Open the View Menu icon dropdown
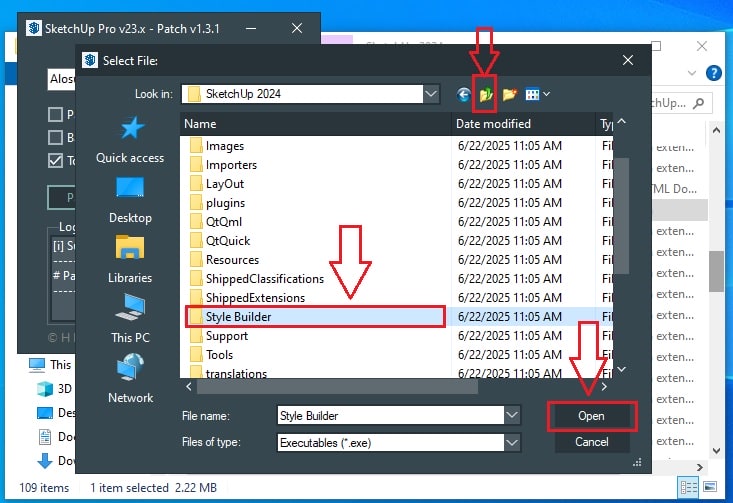Screen dimensions: 733x503 537,95
